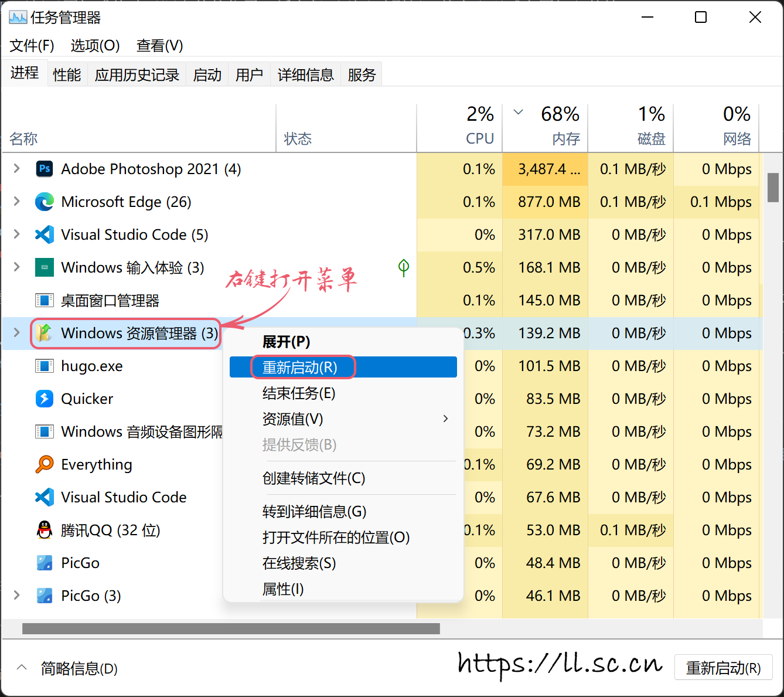Click the 877.0 MB memory cell for Edge
The image size is (784, 697).
(x=545, y=202)
